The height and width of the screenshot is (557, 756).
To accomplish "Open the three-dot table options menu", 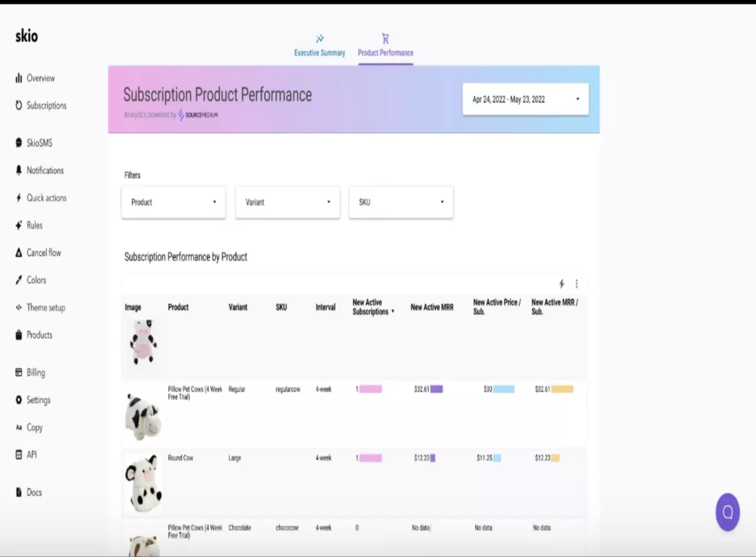I will pos(577,284).
